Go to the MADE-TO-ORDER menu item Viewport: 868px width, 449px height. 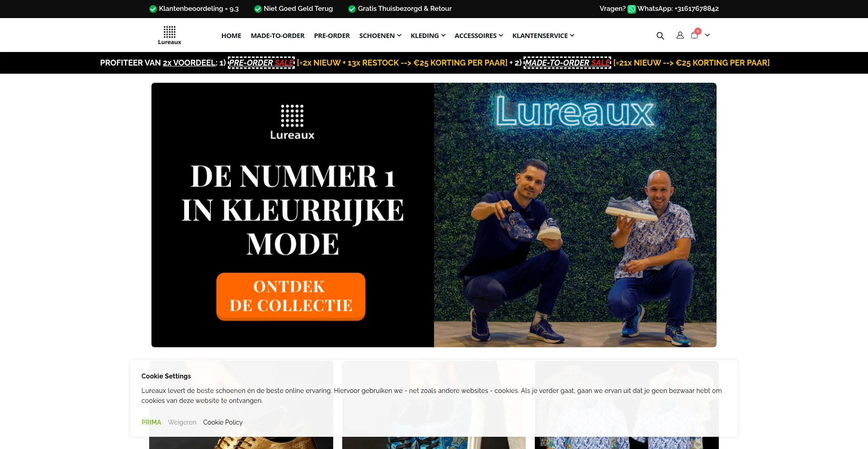coord(278,36)
